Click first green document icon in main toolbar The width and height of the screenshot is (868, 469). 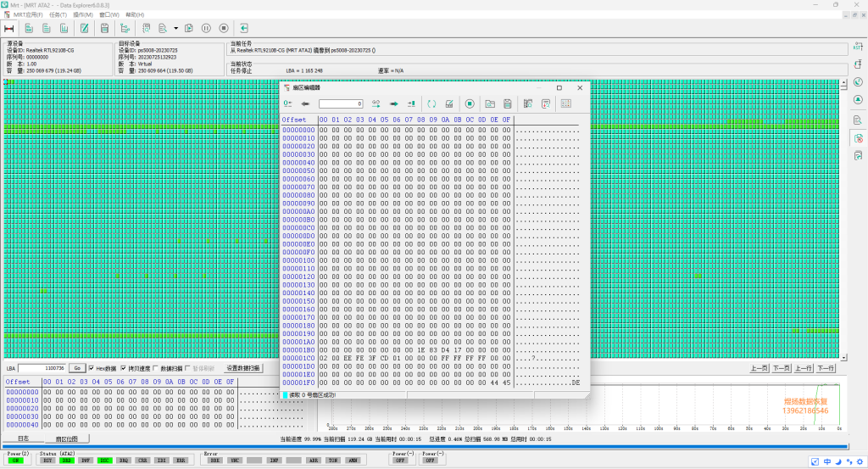point(29,28)
